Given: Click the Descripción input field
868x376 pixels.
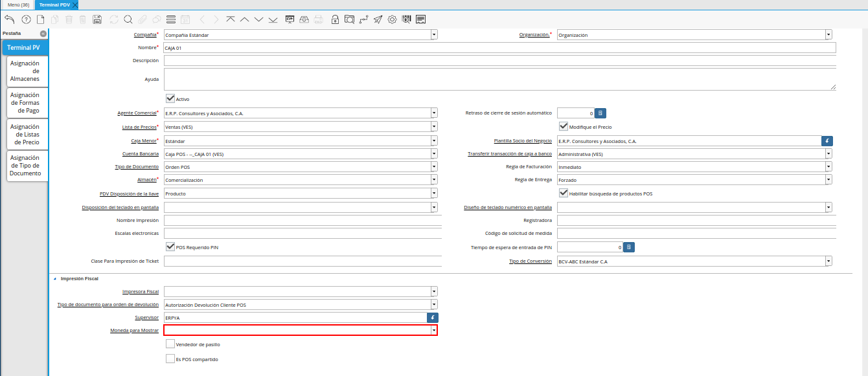Looking at the screenshot, I should click(x=499, y=61).
